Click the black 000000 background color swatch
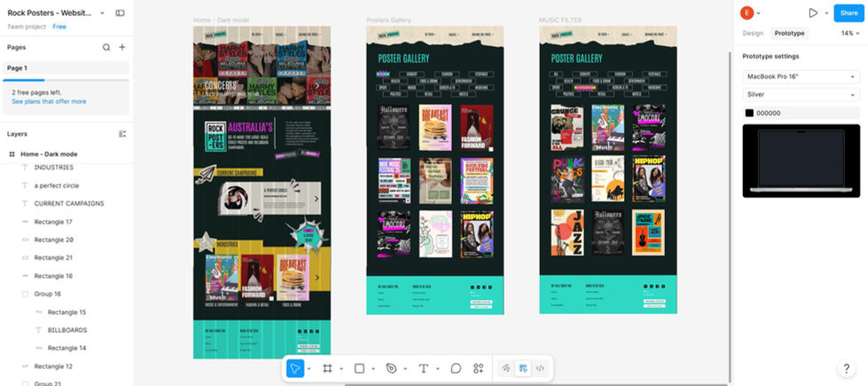This screenshot has height=386, width=868. pyautogui.click(x=749, y=113)
